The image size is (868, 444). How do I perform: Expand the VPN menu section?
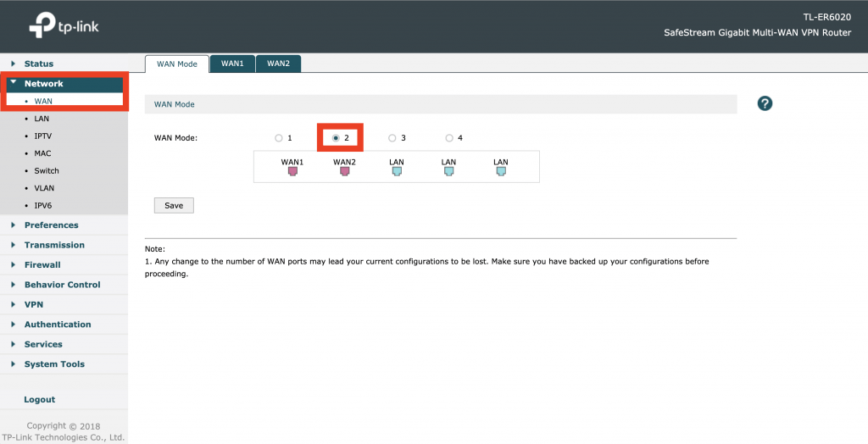(x=34, y=304)
